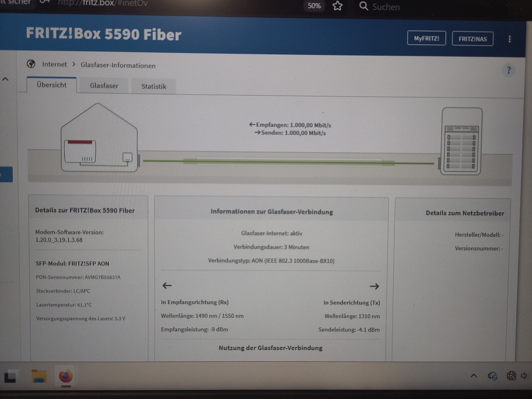532x399 pixels.
Task: Bookmark this page with the star icon
Action: 337,6
